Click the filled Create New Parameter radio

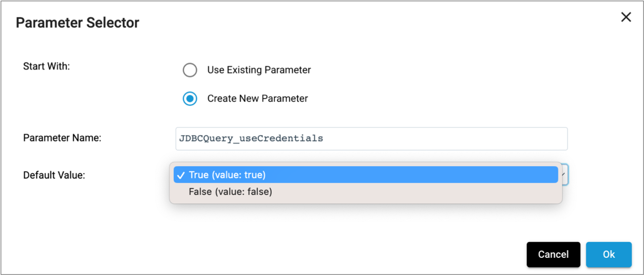[190, 98]
